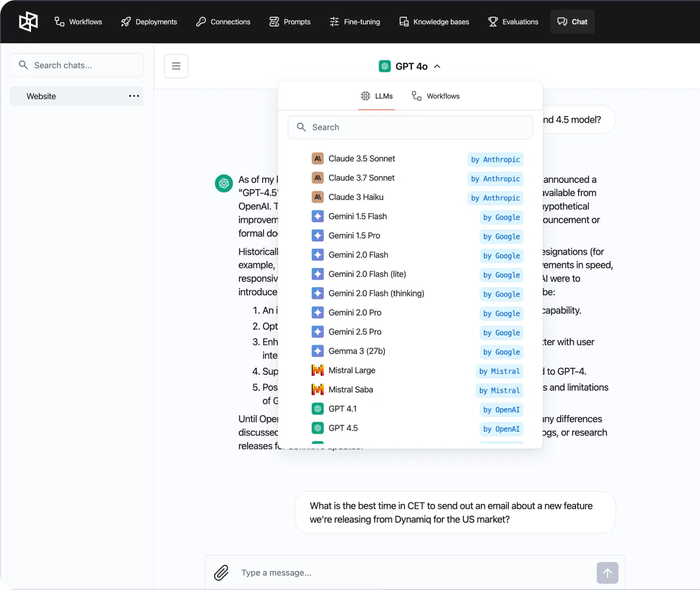The image size is (700, 590).
Task: Click 'by Google' tag for Gemini 2.0 Flash
Action: coord(501,256)
